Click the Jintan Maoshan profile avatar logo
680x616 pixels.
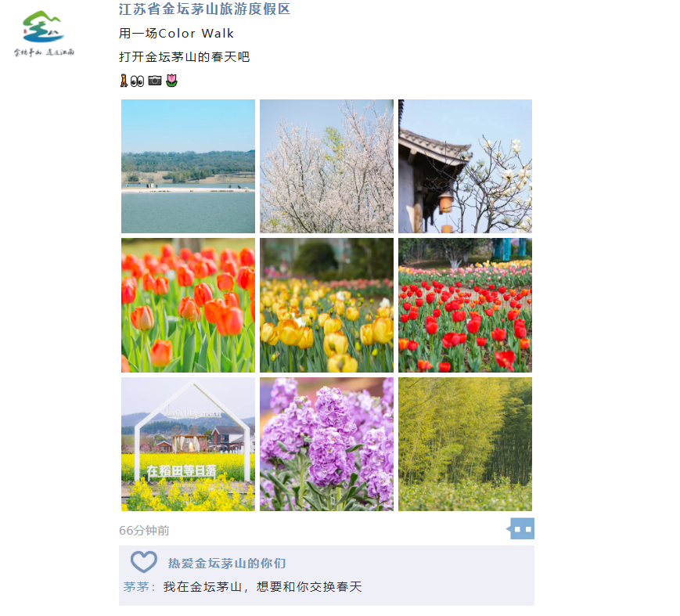coord(44,33)
